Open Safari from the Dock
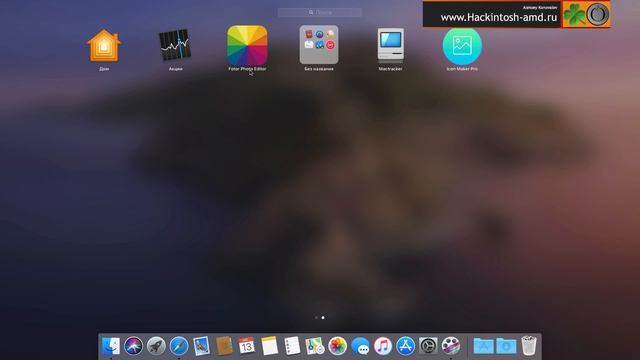This screenshot has height=360, width=640. point(179,346)
